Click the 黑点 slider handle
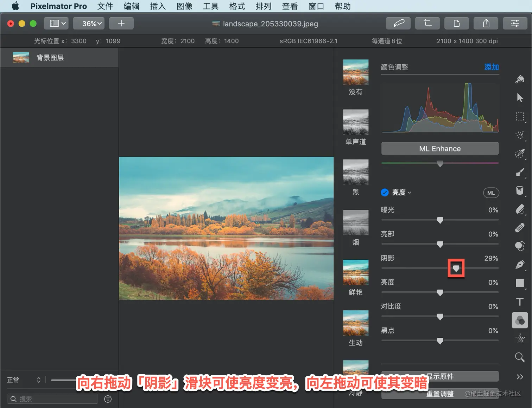 (440, 341)
